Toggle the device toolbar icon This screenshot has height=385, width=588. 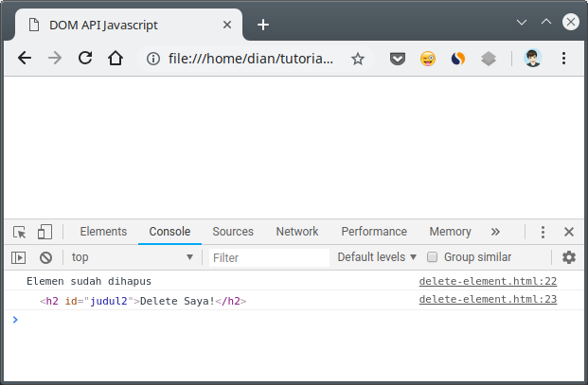point(45,232)
